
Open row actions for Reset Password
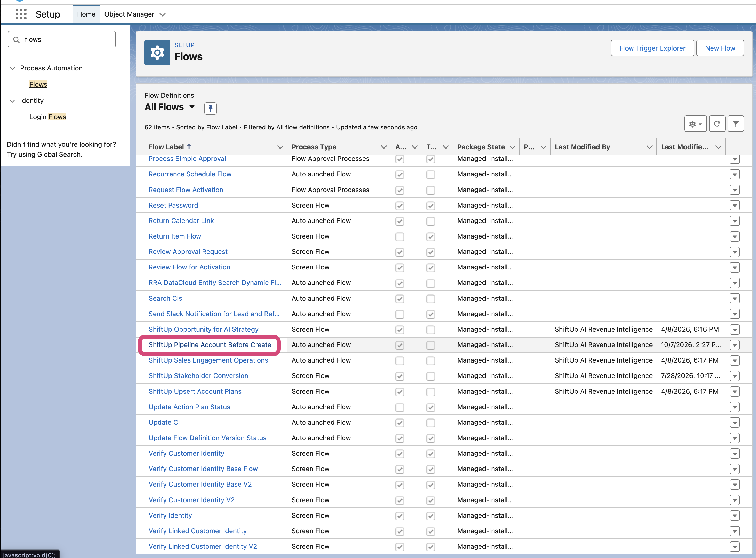pos(735,205)
